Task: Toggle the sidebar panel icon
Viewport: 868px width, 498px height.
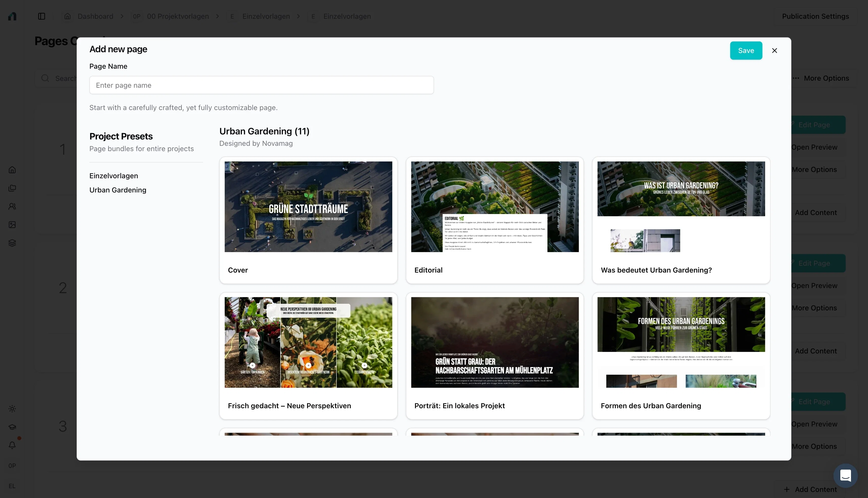Action: coord(41,16)
